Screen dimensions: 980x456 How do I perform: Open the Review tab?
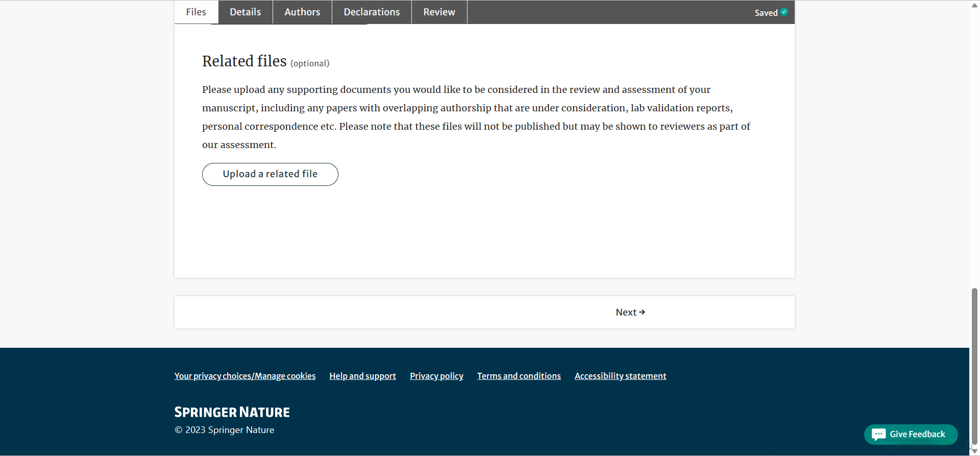point(439,12)
